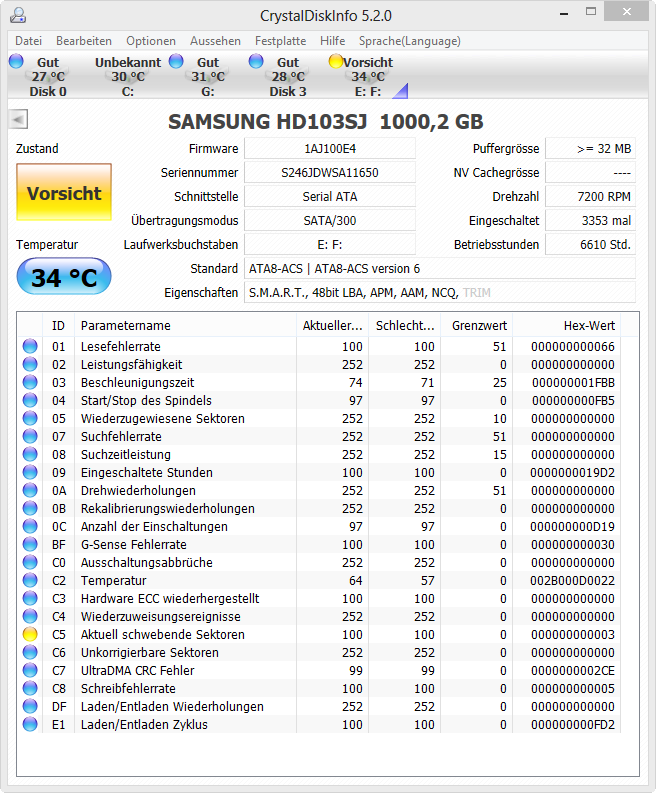Open the Hilfe menu
This screenshot has width=656, height=793.
pos(332,41)
